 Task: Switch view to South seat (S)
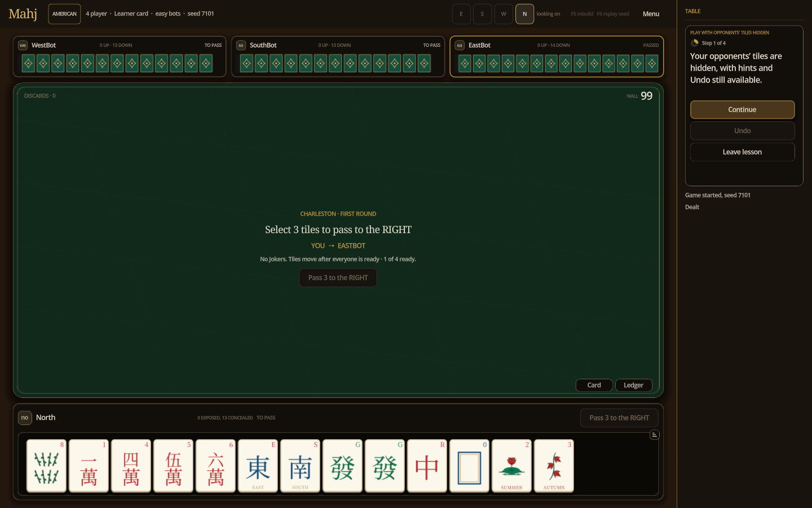pos(482,14)
